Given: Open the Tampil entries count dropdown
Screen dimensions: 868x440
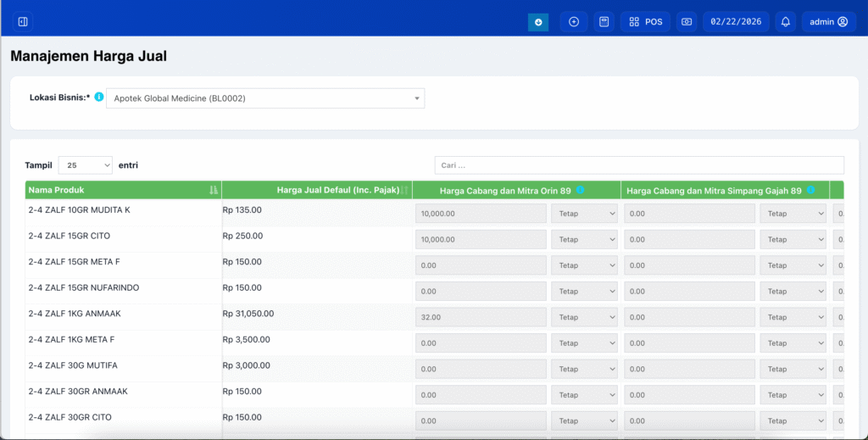Looking at the screenshot, I should click(85, 165).
